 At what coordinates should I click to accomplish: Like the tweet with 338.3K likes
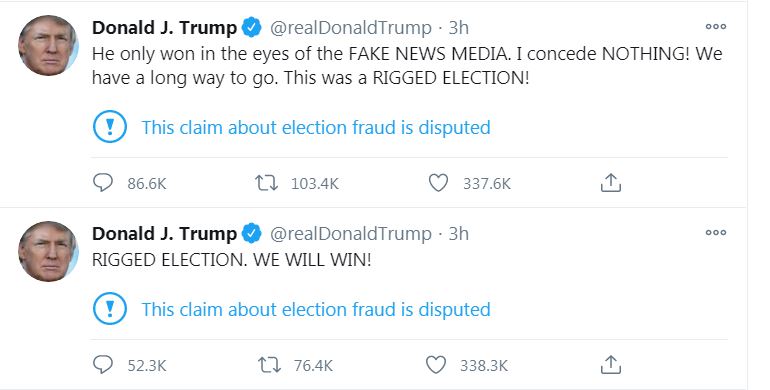pos(436,365)
